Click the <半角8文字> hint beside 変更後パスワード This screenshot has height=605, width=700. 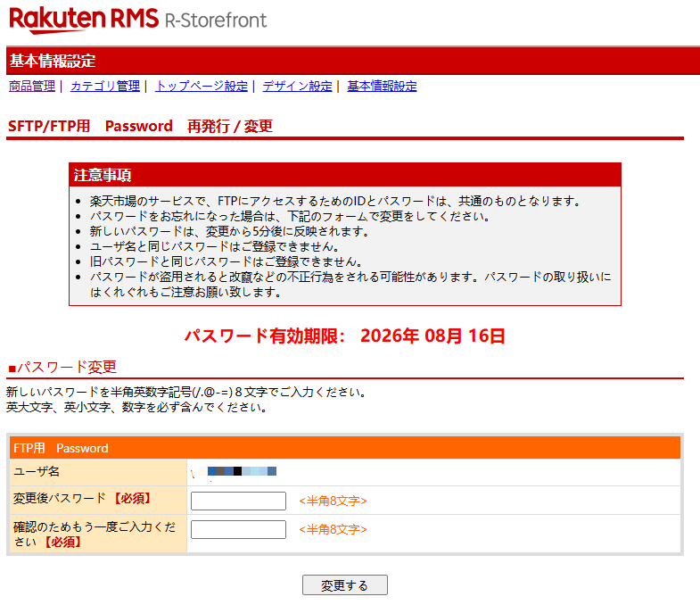[x=333, y=501]
